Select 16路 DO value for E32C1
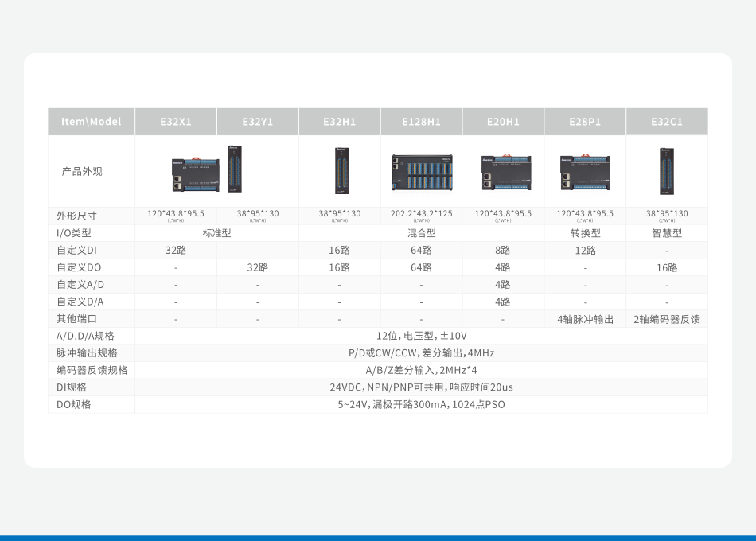Viewport: 756px width, 541px height. [667, 267]
